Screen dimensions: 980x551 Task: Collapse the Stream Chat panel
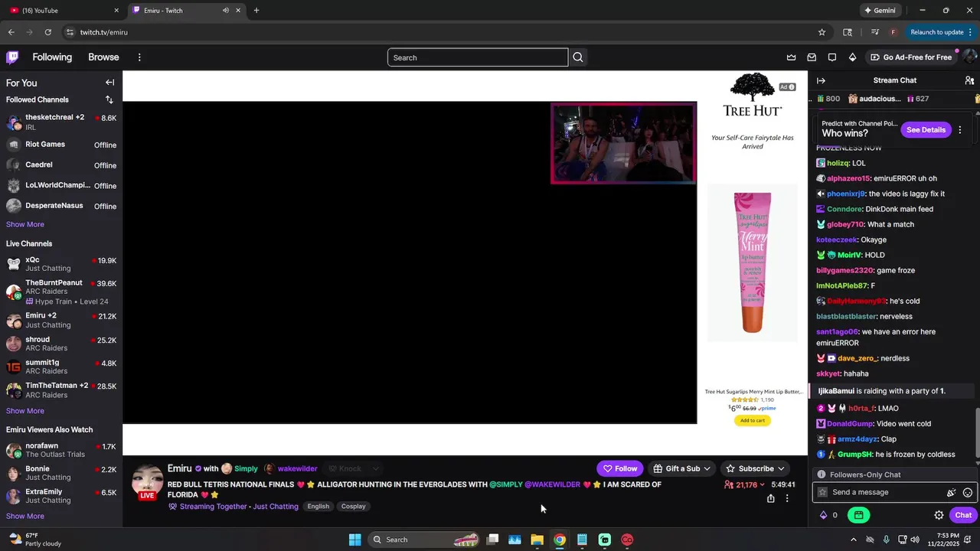point(821,80)
